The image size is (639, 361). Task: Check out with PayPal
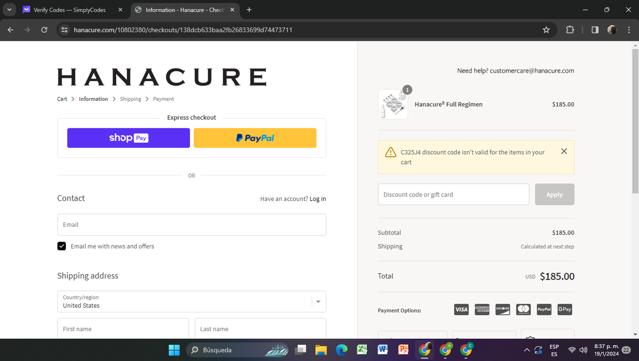pyautogui.click(x=255, y=138)
